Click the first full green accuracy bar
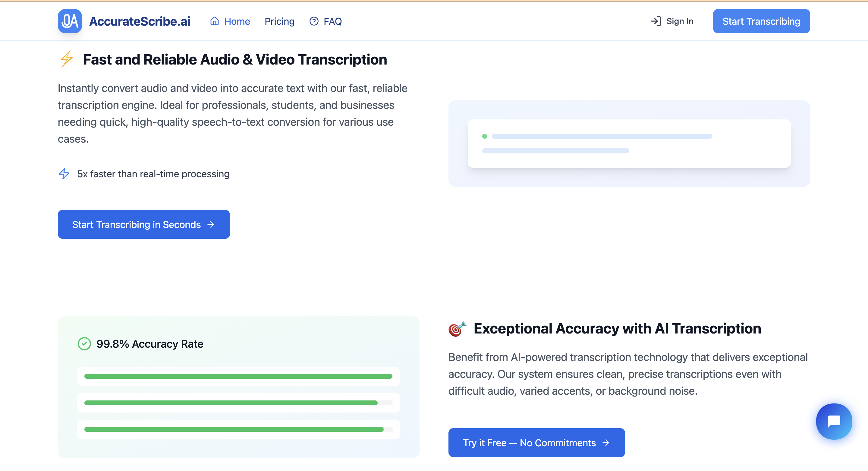The height and width of the screenshot is (471, 868). point(238,376)
